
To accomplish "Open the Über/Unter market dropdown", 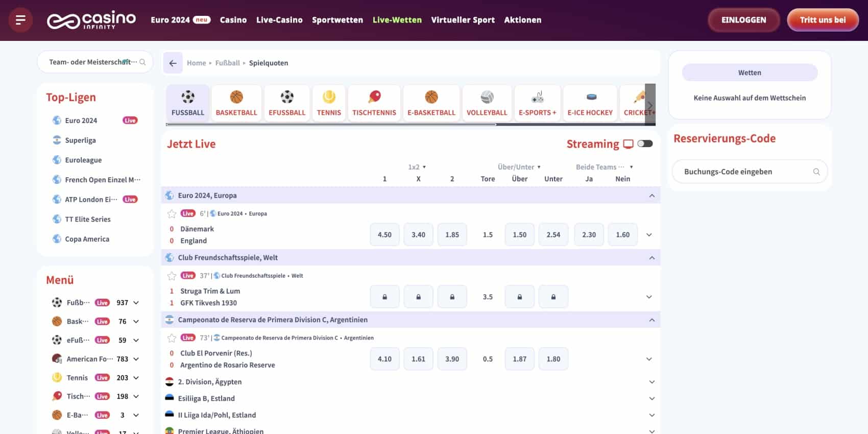I will (519, 167).
